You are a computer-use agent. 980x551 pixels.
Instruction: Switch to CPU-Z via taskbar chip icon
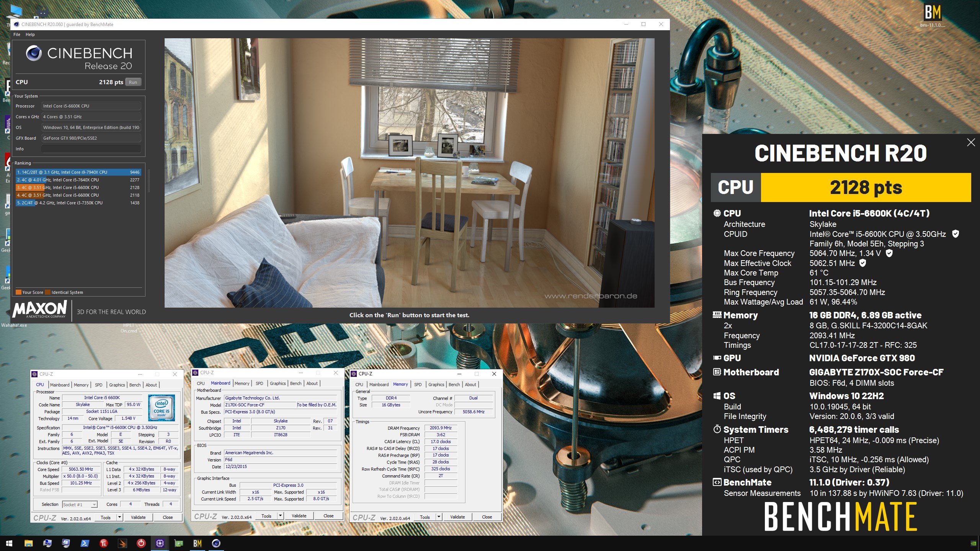click(160, 543)
